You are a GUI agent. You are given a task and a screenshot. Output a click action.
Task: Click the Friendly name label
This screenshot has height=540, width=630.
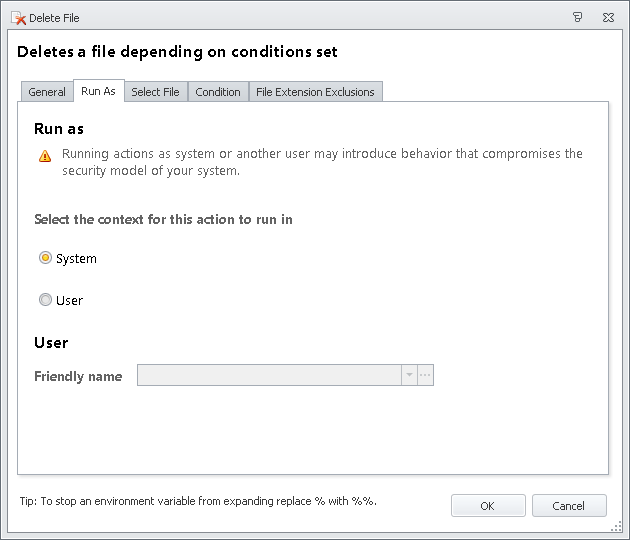(x=78, y=377)
